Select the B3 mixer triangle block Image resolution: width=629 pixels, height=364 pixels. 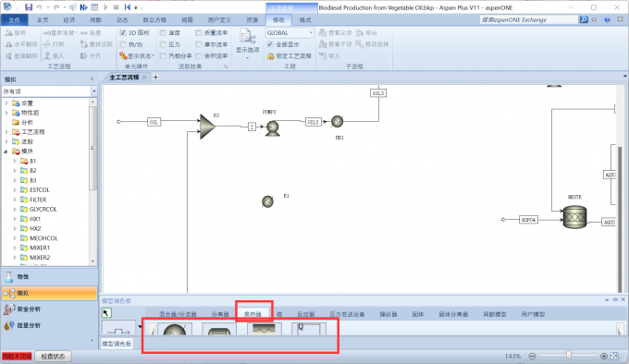tap(207, 127)
